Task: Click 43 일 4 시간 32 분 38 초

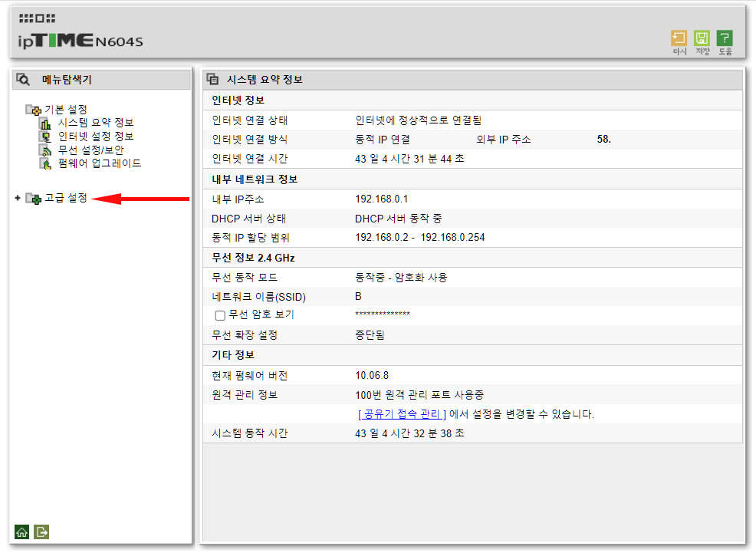Action: tap(409, 433)
